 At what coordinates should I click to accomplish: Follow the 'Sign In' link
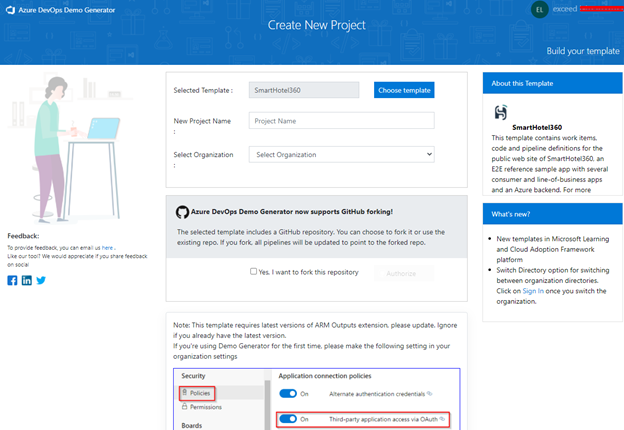[x=533, y=291]
